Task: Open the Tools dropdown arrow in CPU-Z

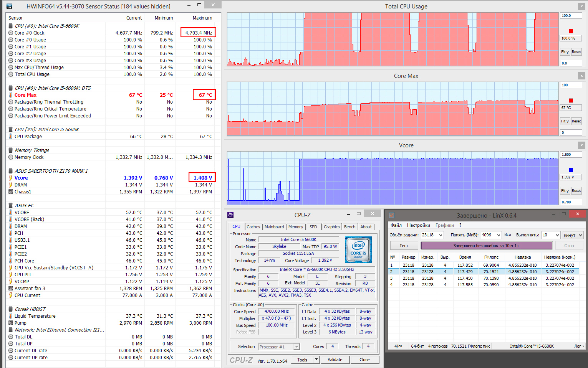Action: click(x=316, y=360)
